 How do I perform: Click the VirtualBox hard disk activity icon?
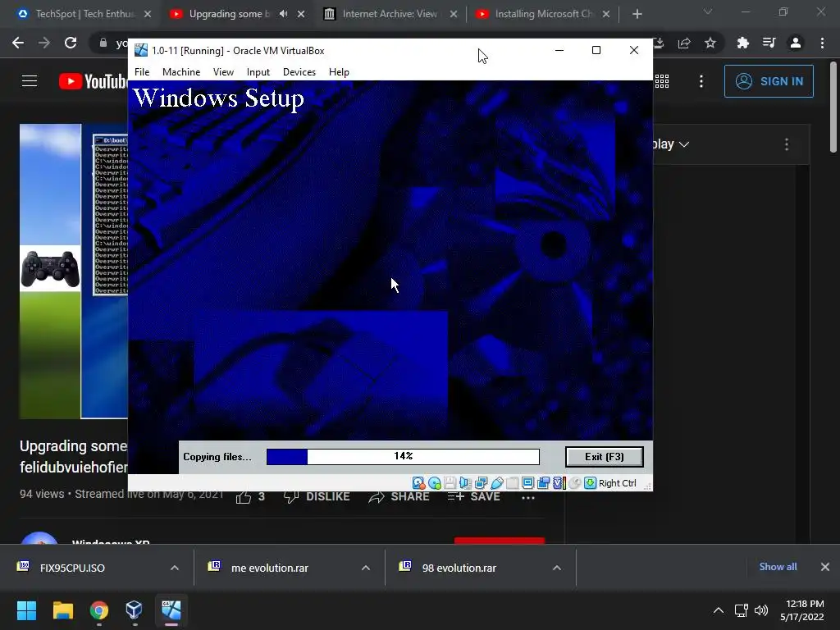tap(418, 483)
